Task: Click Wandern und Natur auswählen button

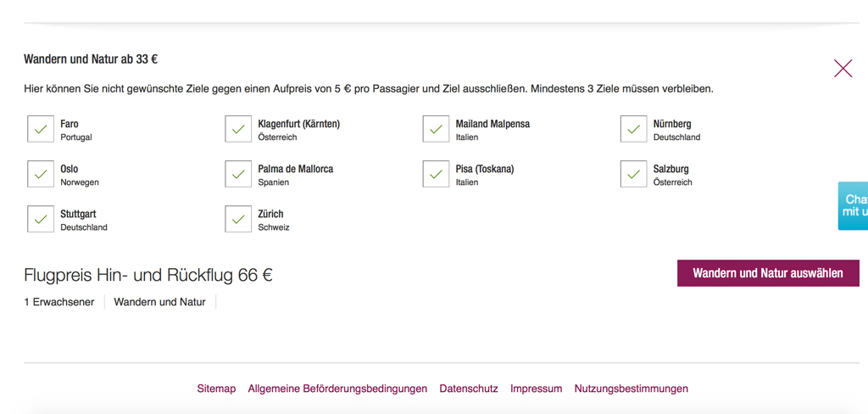Action: click(x=767, y=273)
